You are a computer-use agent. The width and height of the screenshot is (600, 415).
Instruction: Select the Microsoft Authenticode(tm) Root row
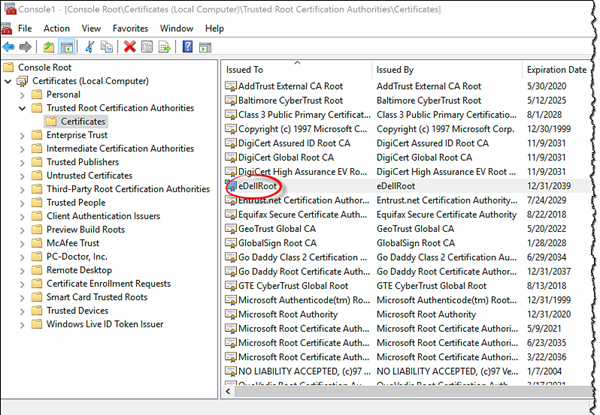coord(408,300)
